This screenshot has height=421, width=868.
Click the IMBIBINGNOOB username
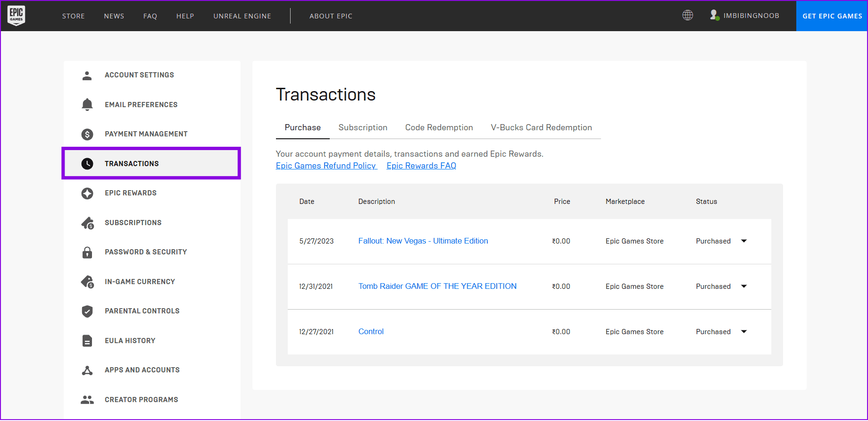tap(751, 16)
